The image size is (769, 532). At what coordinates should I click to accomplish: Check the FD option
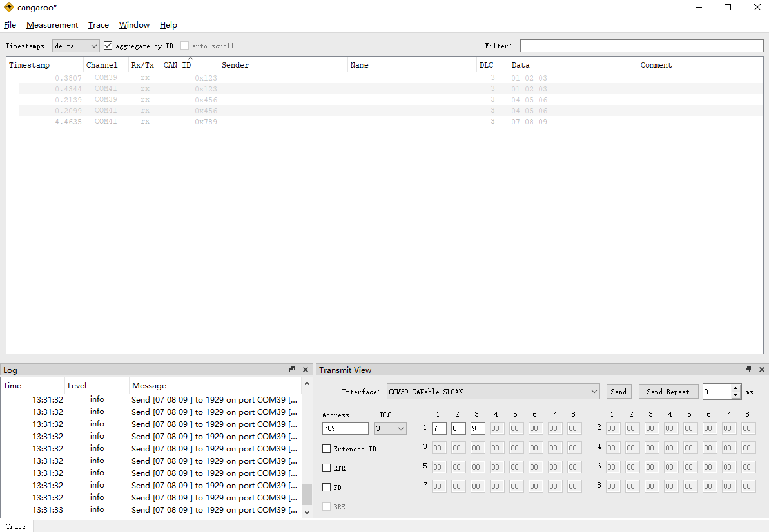pyautogui.click(x=327, y=488)
